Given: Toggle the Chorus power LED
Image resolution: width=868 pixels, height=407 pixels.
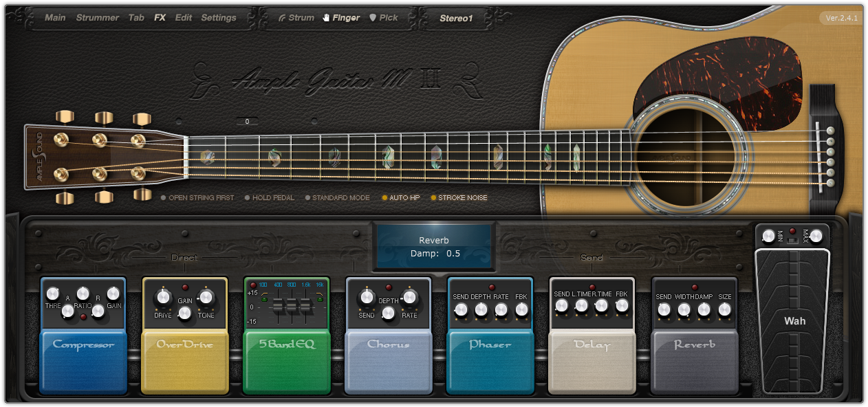Looking at the screenshot, I should (389, 287).
